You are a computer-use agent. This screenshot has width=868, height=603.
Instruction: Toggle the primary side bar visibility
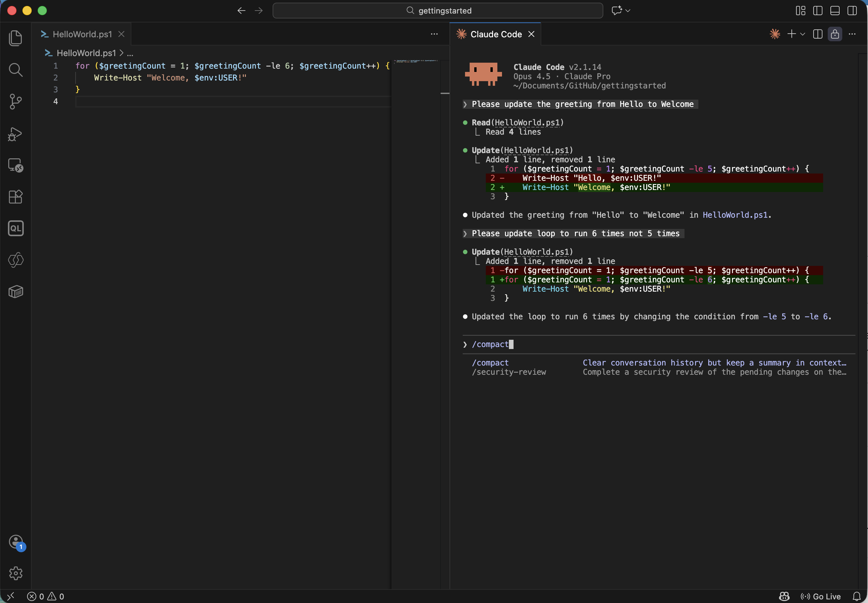tap(818, 11)
